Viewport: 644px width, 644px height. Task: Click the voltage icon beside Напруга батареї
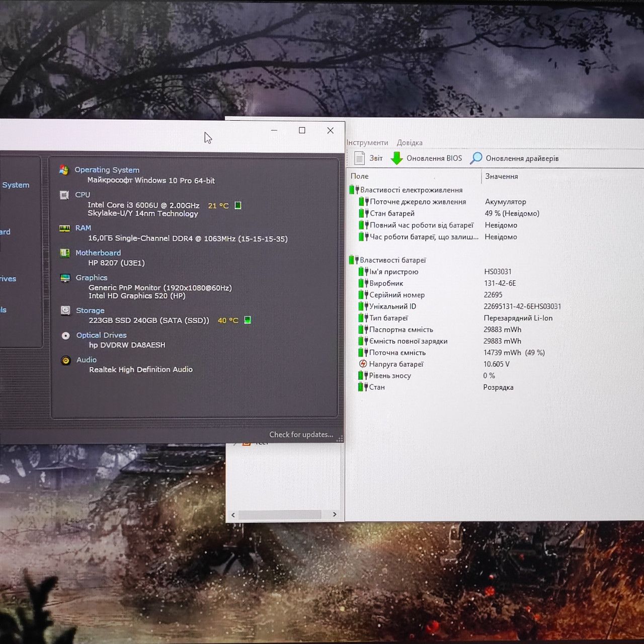363,364
